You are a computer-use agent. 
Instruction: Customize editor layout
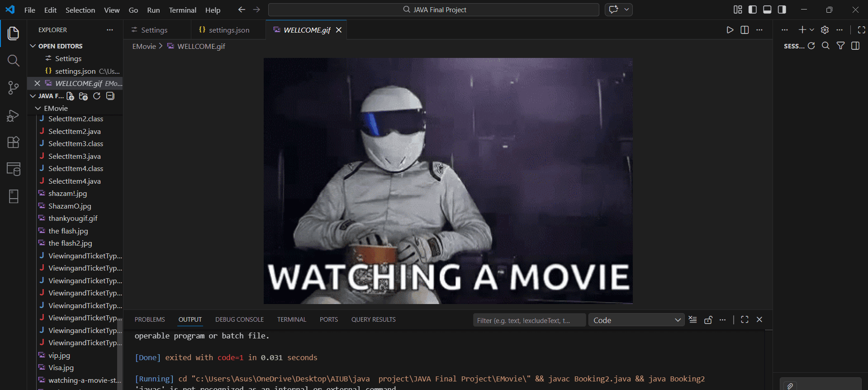pyautogui.click(x=738, y=10)
